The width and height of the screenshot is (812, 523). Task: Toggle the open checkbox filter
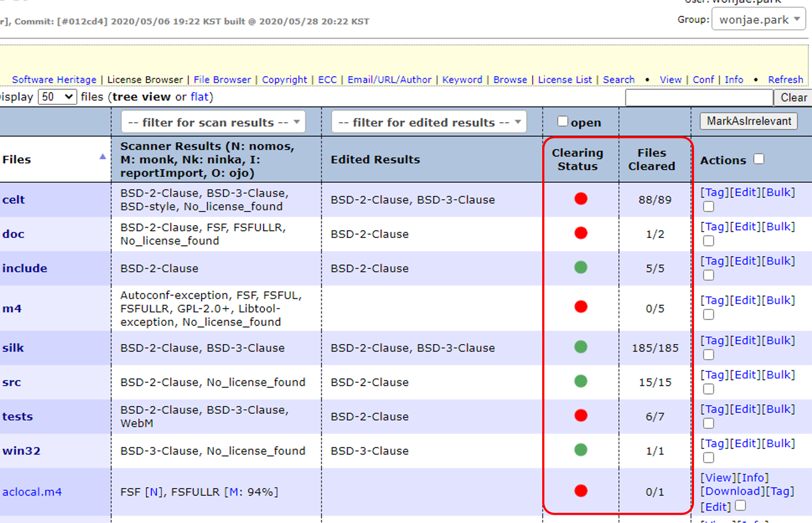point(563,121)
